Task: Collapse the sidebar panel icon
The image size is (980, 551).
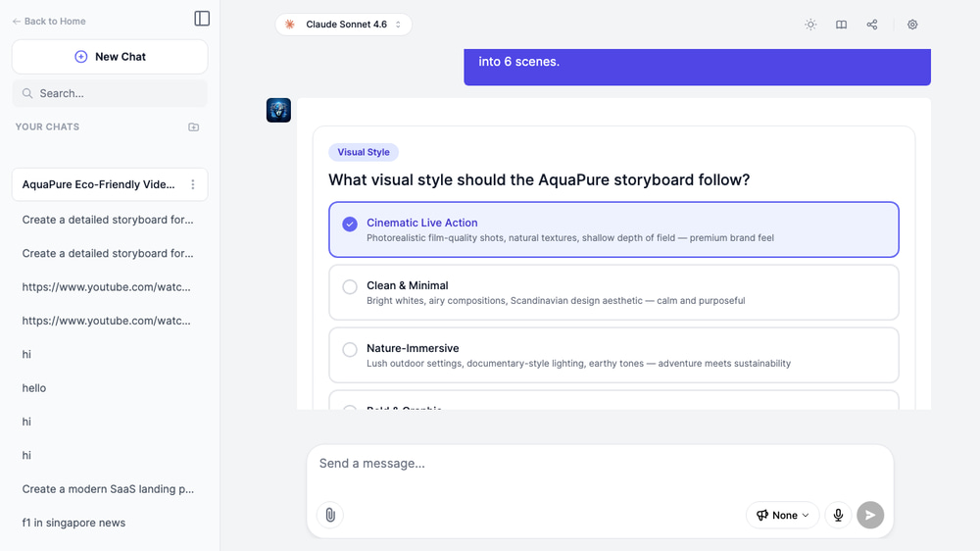Action: tap(202, 19)
